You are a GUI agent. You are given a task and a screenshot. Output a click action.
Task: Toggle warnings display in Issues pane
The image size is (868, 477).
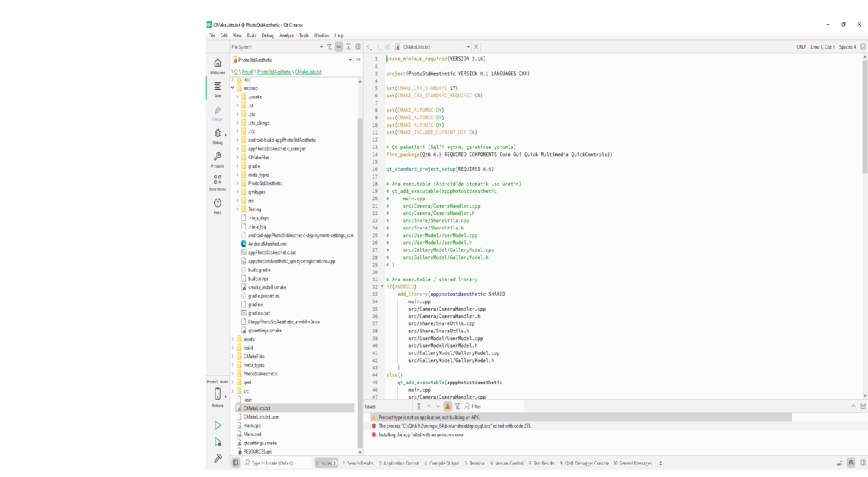coord(448,406)
